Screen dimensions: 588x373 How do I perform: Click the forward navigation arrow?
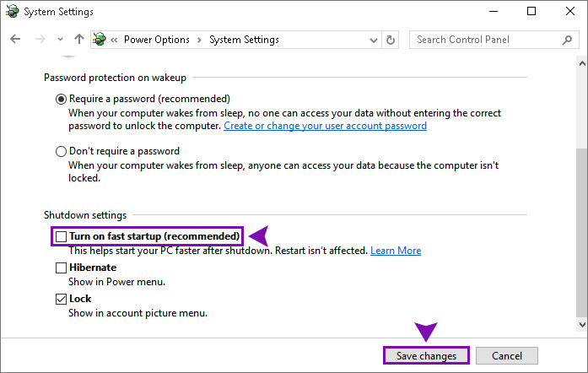coord(40,39)
